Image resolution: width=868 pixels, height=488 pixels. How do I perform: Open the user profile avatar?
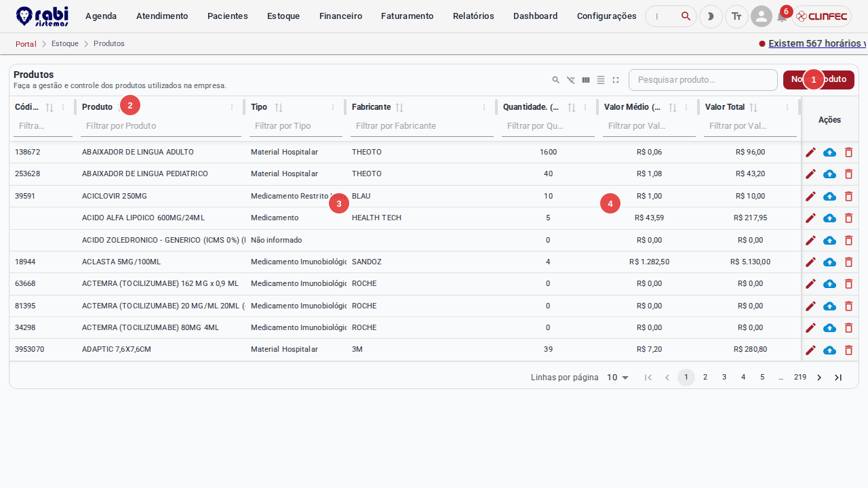762,16
